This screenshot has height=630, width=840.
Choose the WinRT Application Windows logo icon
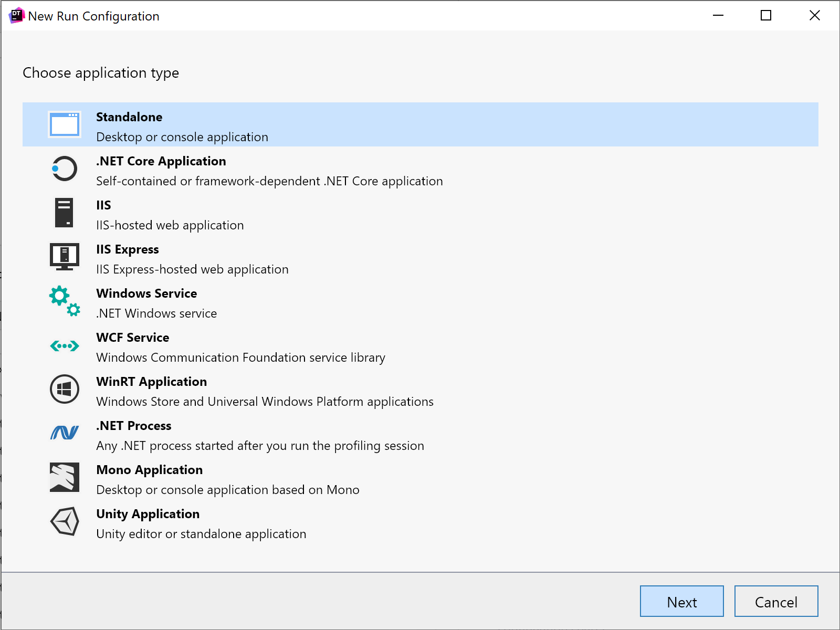(65, 389)
